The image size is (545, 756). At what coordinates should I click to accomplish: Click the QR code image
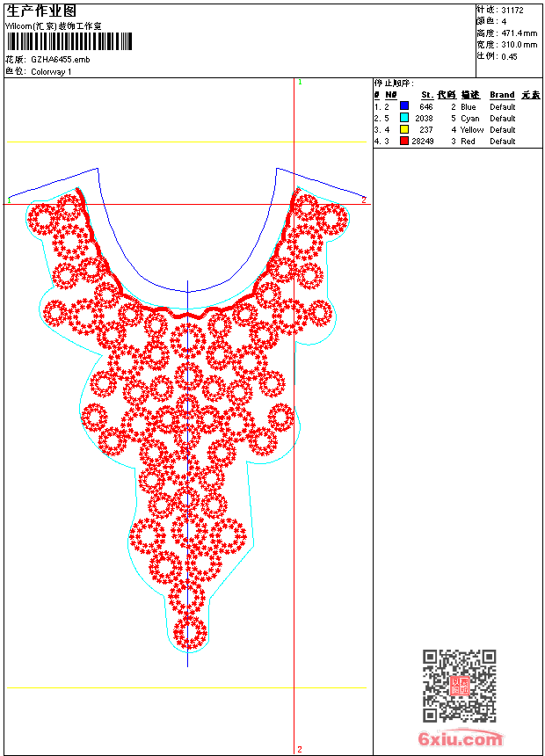459,686
